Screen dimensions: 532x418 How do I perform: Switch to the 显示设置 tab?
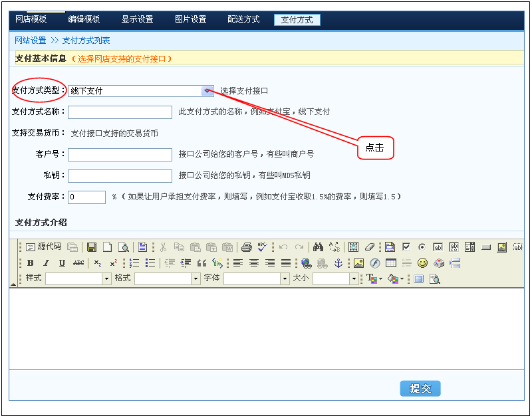138,19
